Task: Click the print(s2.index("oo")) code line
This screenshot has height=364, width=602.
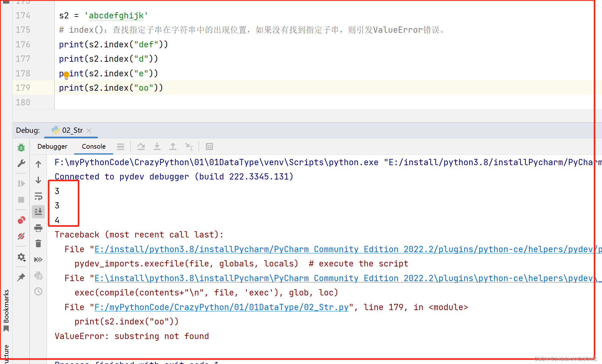Action: 111,88
